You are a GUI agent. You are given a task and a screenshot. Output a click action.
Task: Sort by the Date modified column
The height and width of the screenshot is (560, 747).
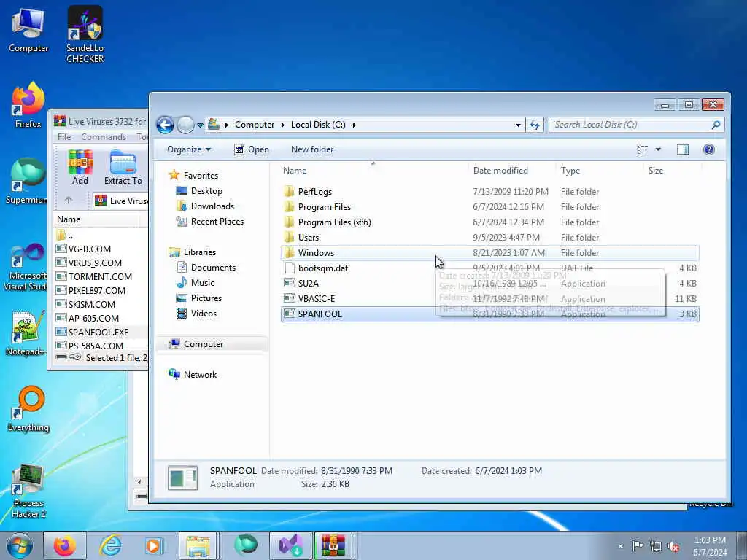(x=511, y=171)
